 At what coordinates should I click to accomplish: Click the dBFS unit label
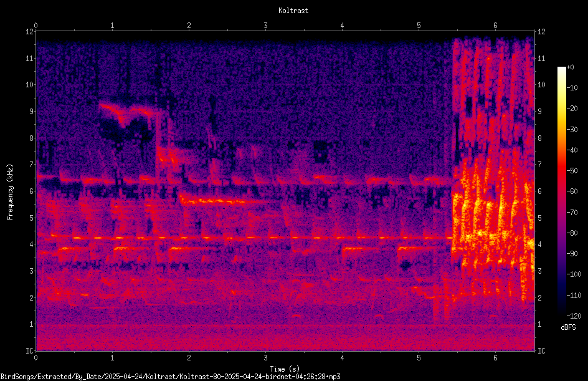[568, 327]
